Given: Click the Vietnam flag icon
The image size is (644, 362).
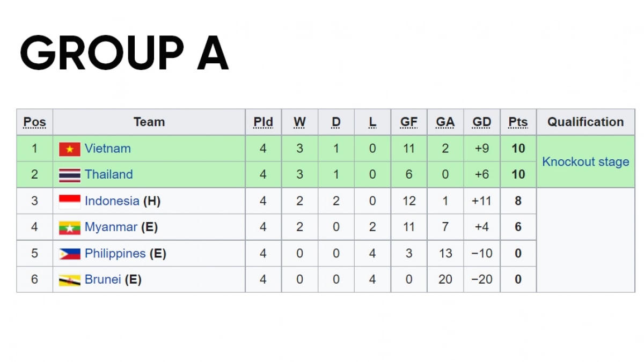Looking at the screenshot, I should click(70, 149).
